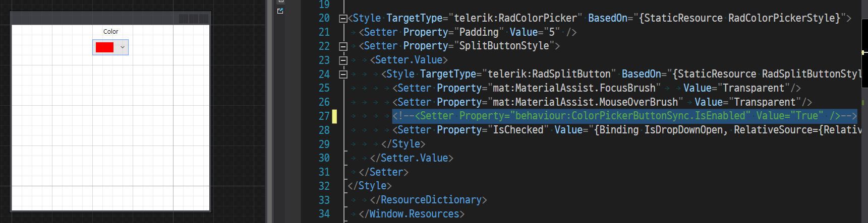Click the yellow change marker on line 27
Viewport: 868px width, 223px height.
[x=334, y=116]
